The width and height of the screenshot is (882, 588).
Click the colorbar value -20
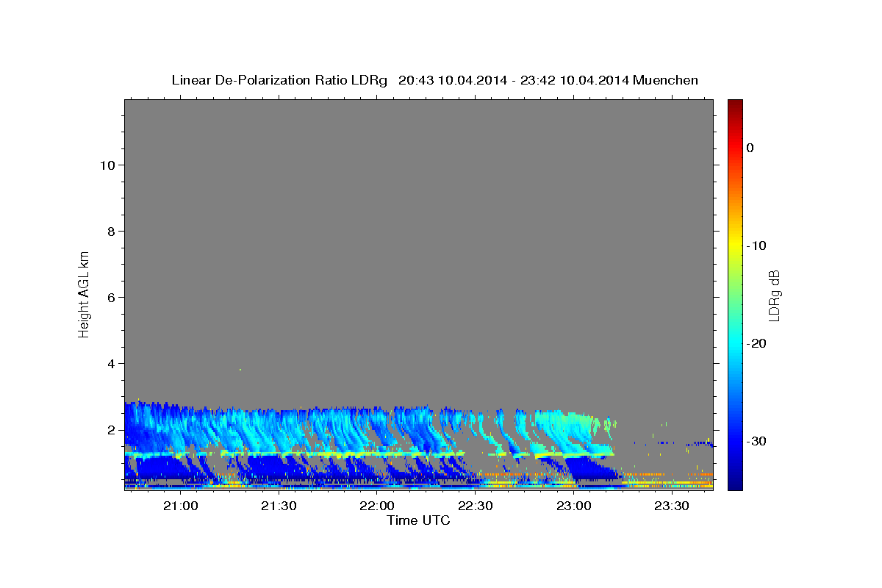coord(756,343)
